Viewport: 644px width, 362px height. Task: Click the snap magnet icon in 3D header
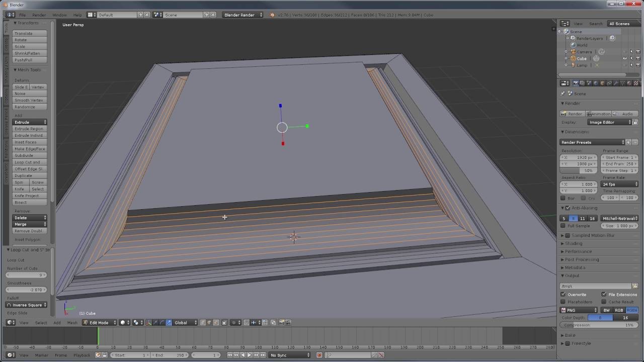tap(246, 322)
